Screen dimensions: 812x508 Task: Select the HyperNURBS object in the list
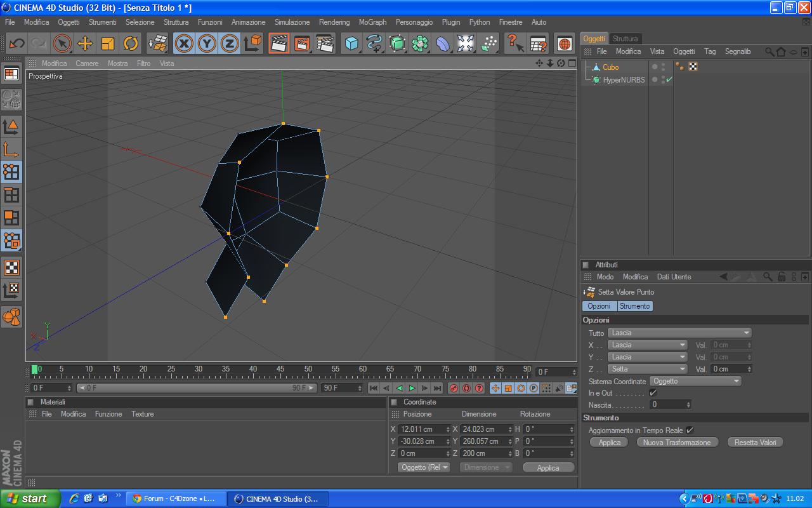623,80
